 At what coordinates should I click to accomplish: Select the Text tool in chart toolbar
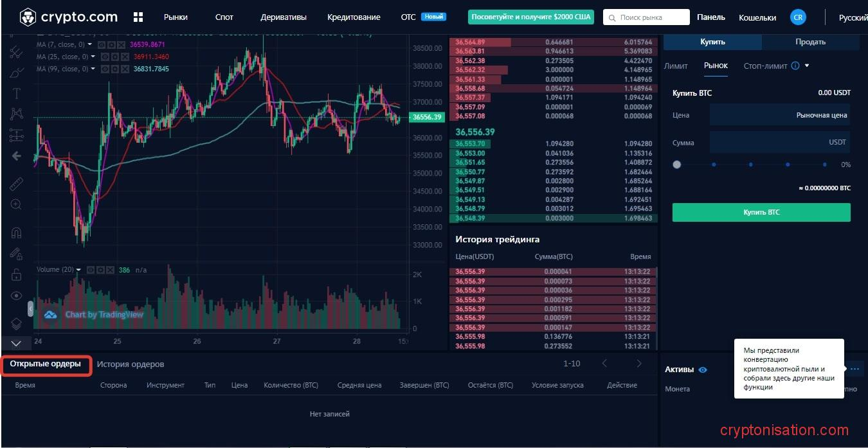pos(17,93)
